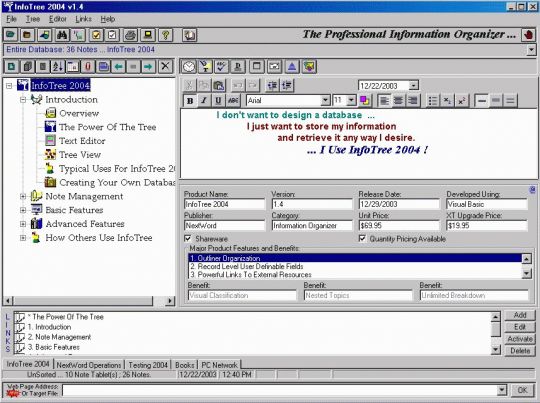
Task: Collapse the Introduction tree node
Action: coord(23,100)
